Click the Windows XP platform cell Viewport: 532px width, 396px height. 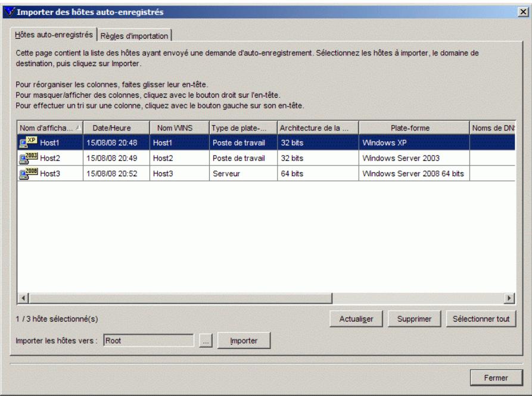(x=414, y=142)
